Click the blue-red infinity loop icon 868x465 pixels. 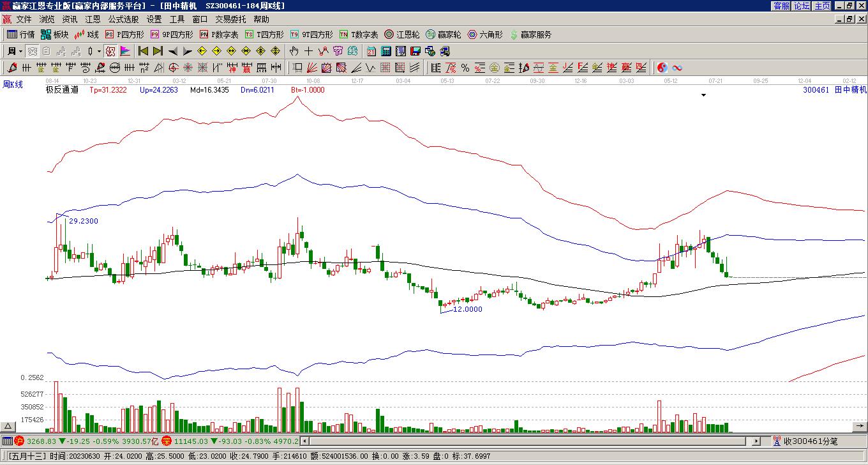677,68
